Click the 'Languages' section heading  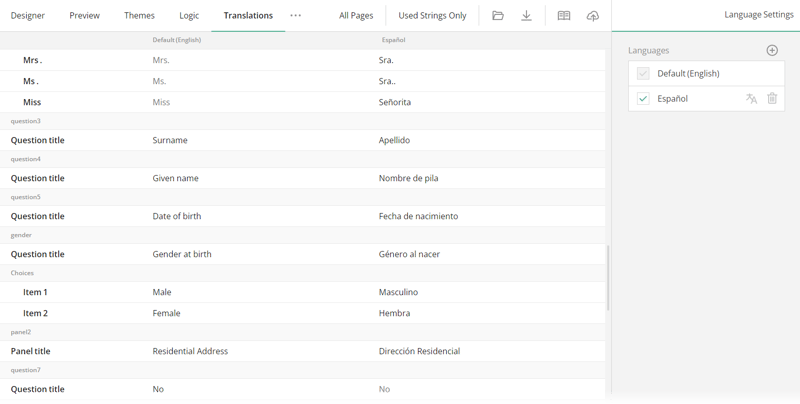[648, 50]
